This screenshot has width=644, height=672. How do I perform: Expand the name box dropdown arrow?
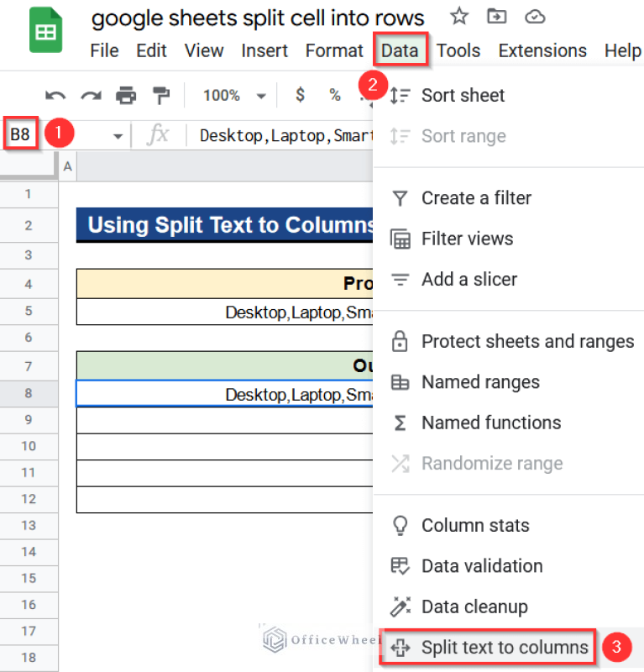point(118,136)
